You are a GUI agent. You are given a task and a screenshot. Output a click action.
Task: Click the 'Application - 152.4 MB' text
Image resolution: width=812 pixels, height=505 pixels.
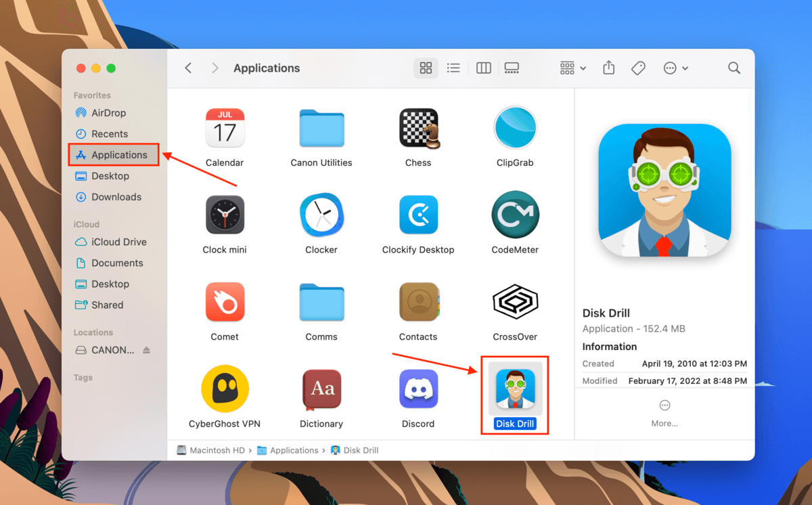tap(634, 328)
